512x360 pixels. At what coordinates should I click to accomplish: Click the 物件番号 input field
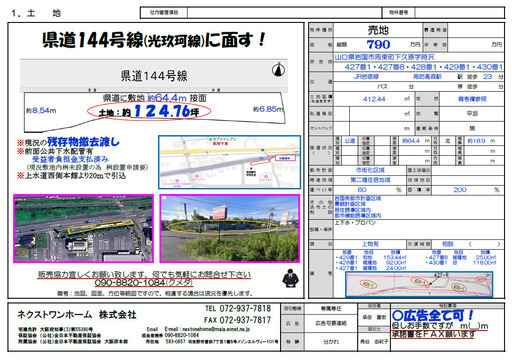(459, 13)
